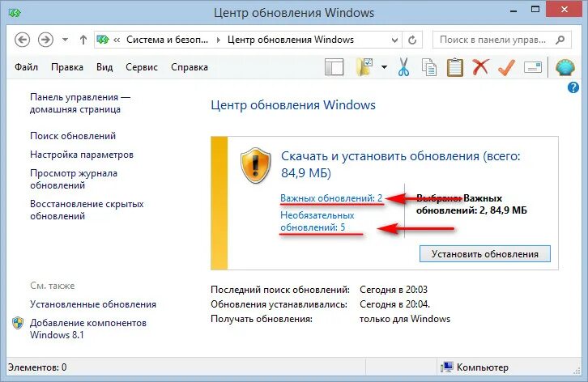Image resolution: width=588 pixels, height=382 pixels.
Task: Open the Правка menu
Action: (x=67, y=67)
